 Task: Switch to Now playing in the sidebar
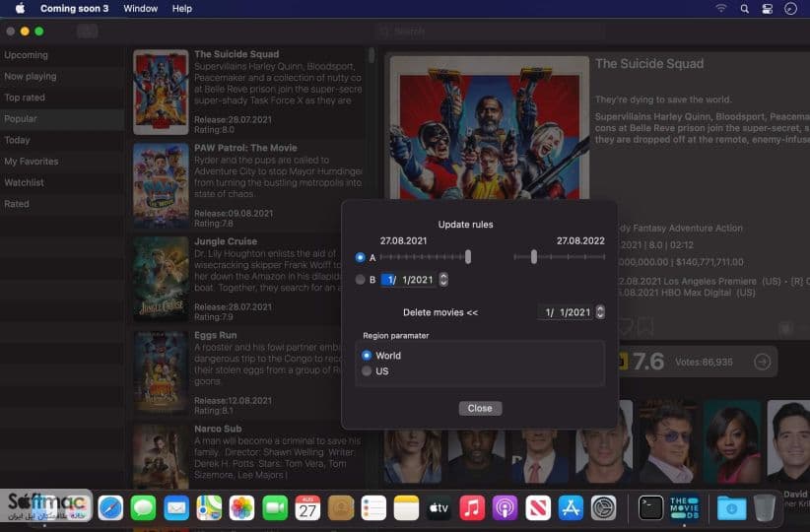(62, 77)
